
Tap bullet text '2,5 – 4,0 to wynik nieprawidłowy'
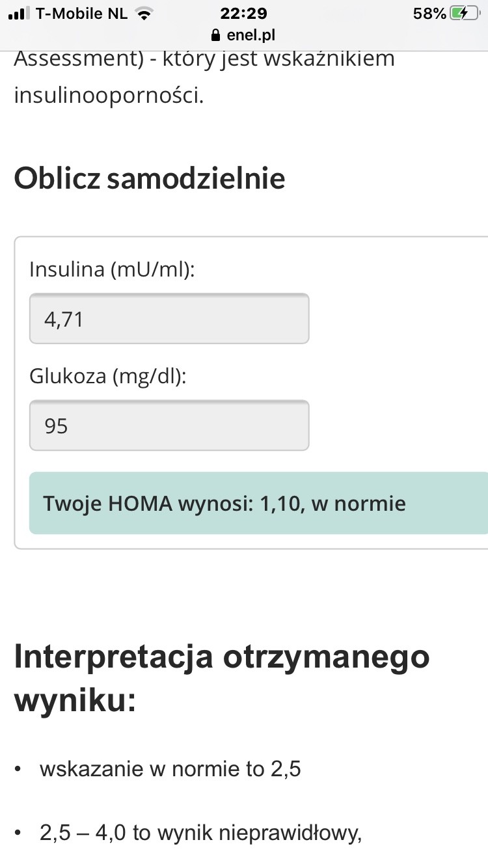click(x=200, y=834)
